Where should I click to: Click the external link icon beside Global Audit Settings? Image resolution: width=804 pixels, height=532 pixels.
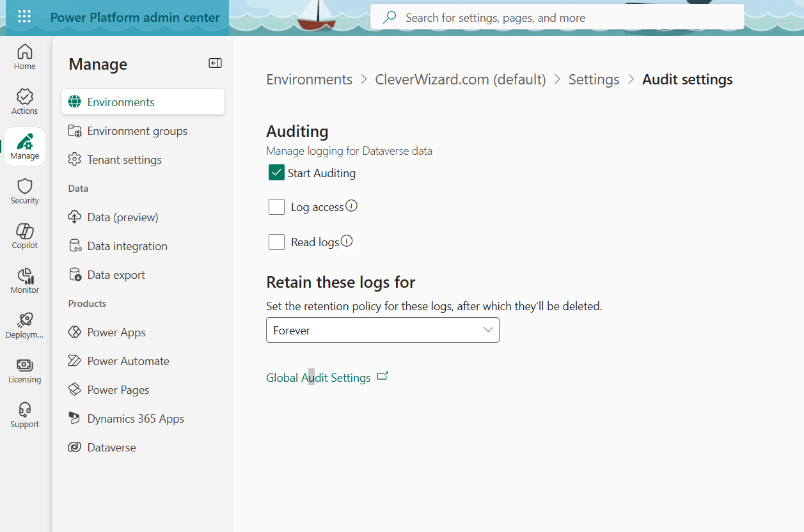coord(382,376)
